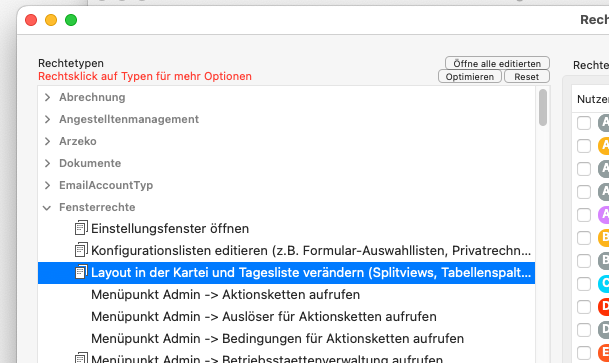Image resolution: width=609 pixels, height=363 pixels.
Task: Click the Rechtetypen list scrollbar handle
Action: [543, 108]
